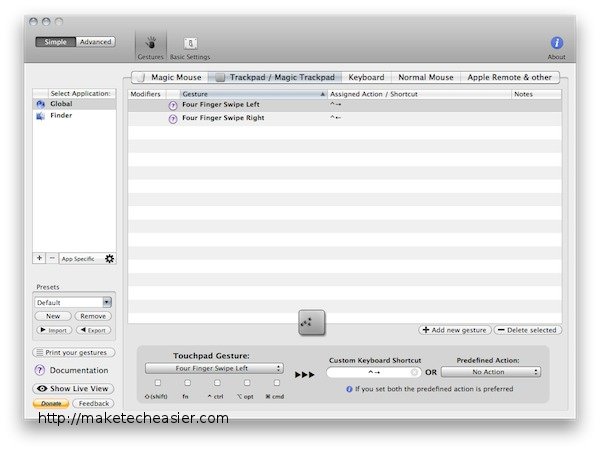Select the Four Finger Swipe Right row

(x=344, y=118)
